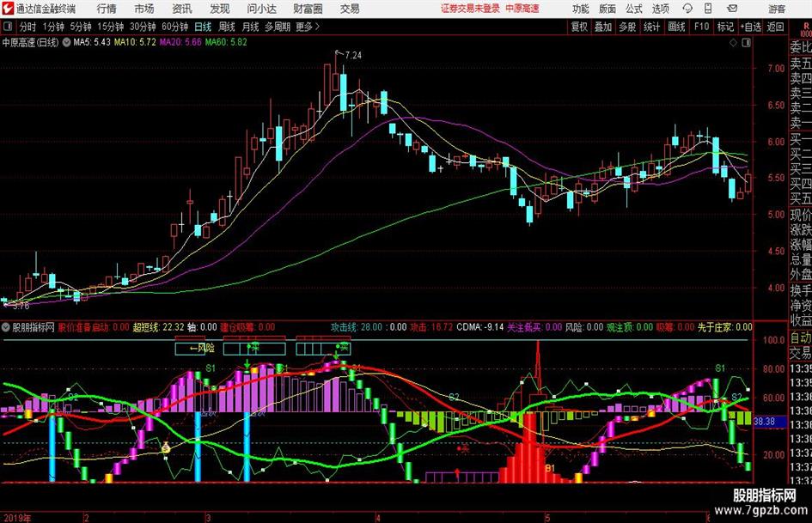Select the 日线 daily chart tab
Screen dimensions: 812x523
coord(203,27)
